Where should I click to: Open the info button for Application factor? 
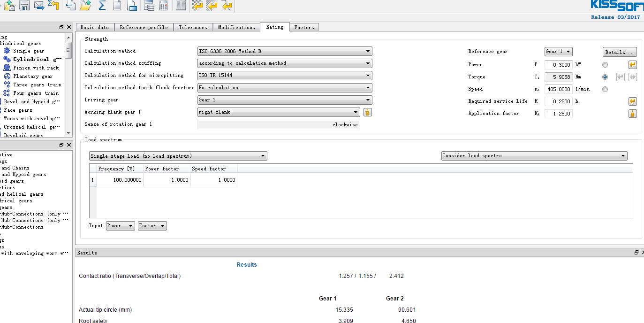(632, 114)
